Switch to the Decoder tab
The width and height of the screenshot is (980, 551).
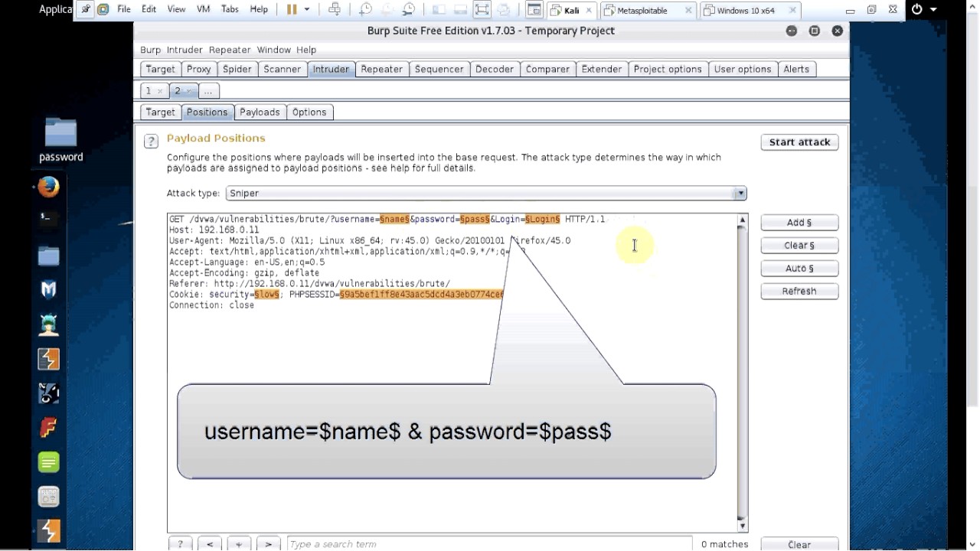[494, 69]
